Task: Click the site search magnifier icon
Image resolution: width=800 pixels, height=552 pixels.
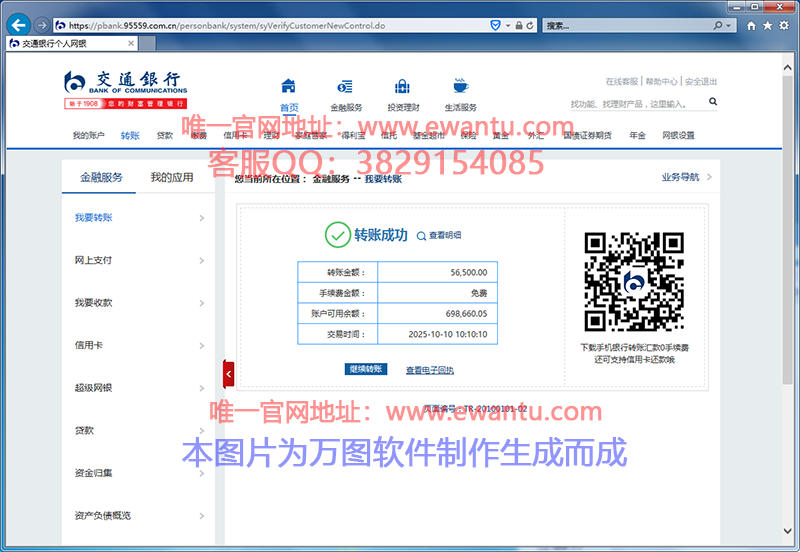Action: 713,102
